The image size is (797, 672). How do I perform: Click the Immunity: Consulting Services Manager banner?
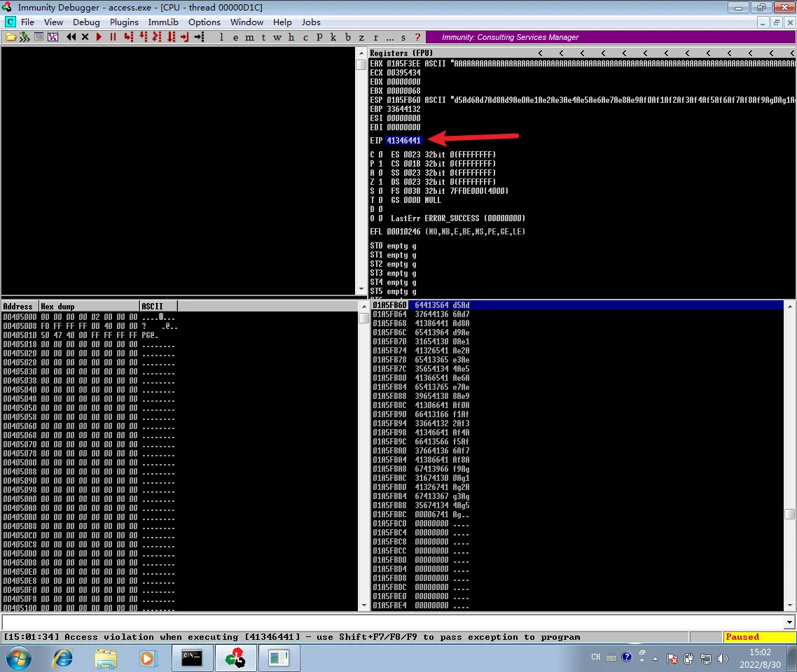pos(611,37)
